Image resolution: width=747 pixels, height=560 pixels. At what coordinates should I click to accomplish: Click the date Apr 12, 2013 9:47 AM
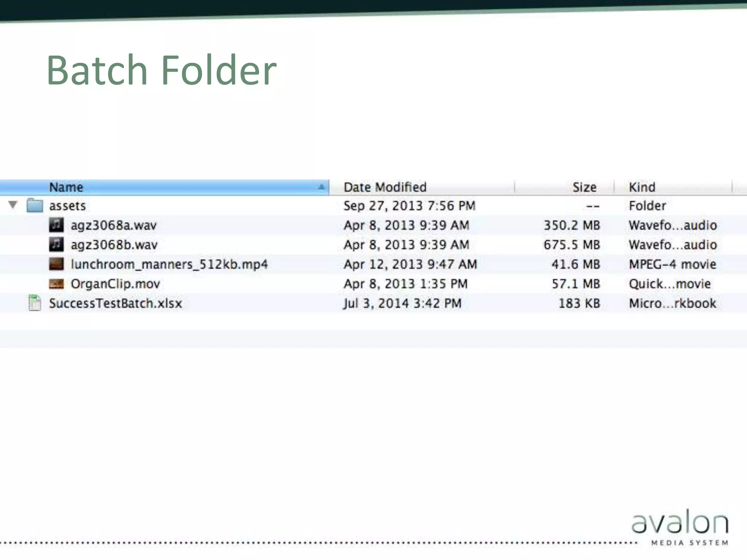point(410,264)
